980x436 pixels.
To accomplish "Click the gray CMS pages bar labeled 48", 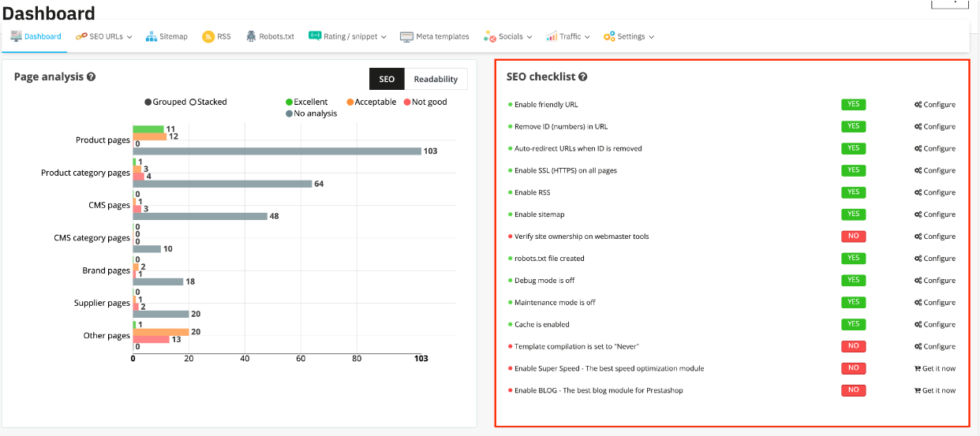I will [x=200, y=216].
